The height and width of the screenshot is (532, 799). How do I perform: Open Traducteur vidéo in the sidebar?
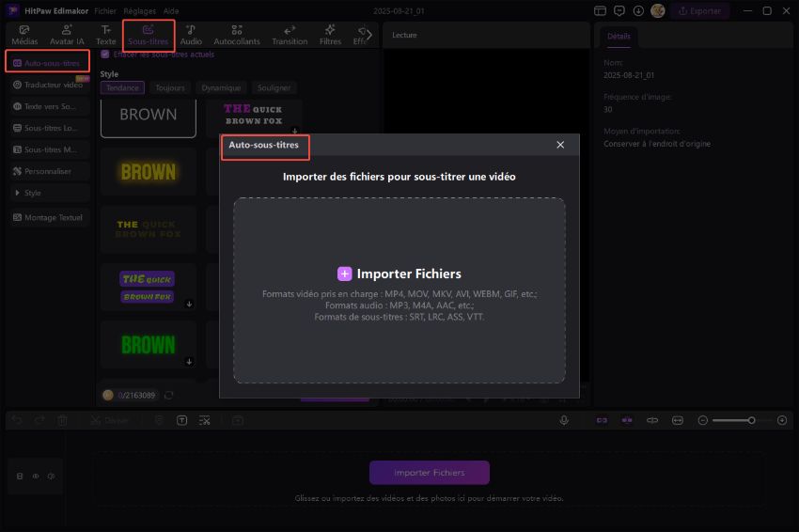coord(50,85)
